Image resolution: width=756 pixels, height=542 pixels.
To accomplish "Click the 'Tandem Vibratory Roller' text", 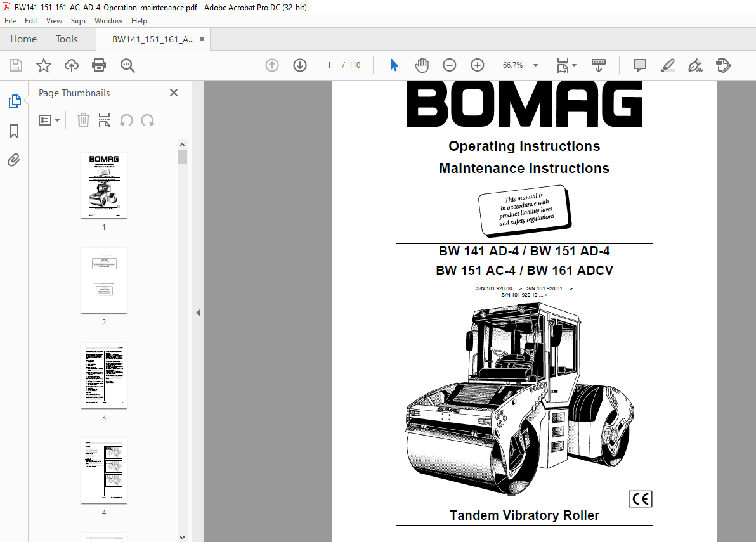I will click(x=525, y=515).
